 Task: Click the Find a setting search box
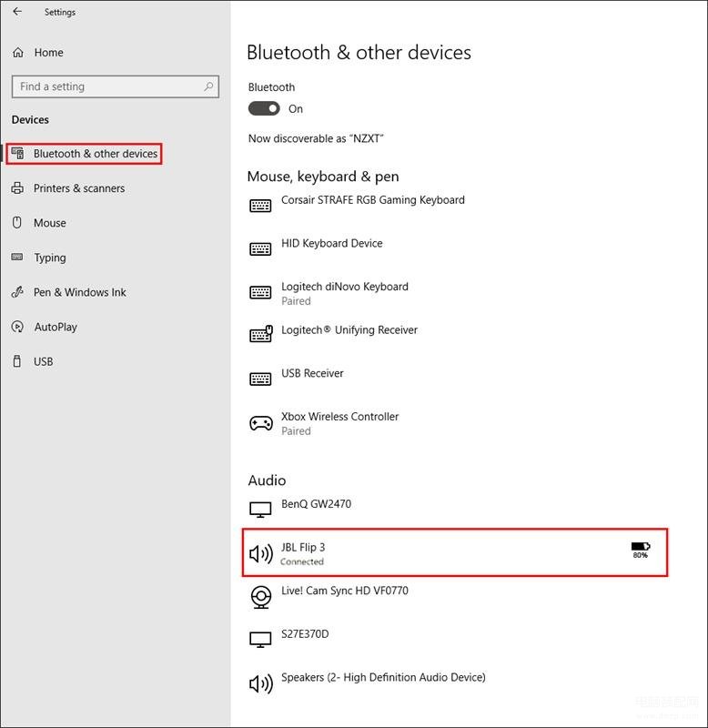[116, 86]
